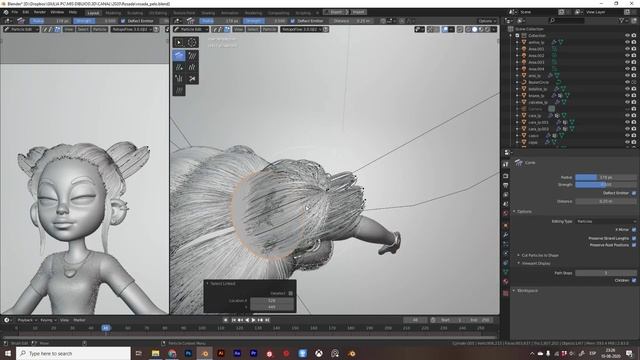
Task: Click the Strength slider in properties panel
Action: tap(606, 184)
